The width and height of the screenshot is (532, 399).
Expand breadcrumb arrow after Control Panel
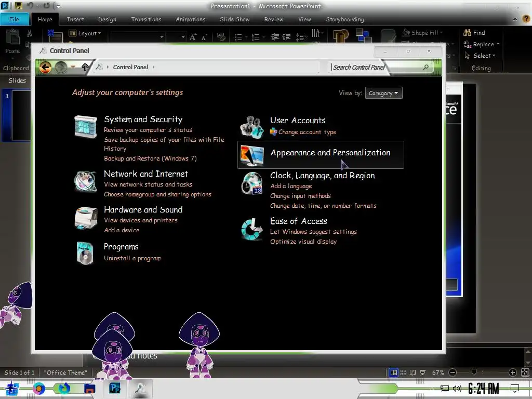click(153, 67)
